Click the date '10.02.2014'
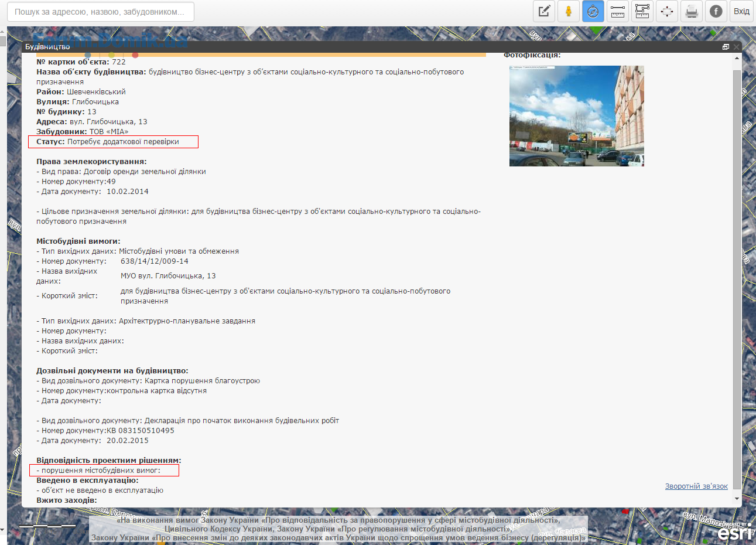 128,192
